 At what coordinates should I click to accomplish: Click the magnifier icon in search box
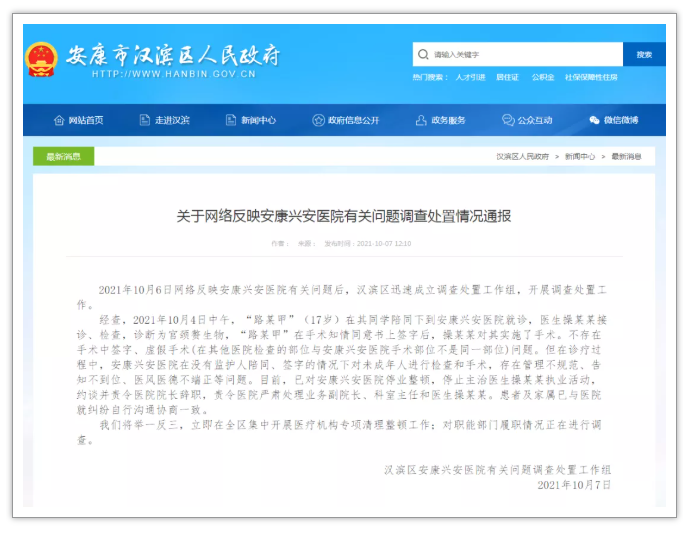pos(423,54)
